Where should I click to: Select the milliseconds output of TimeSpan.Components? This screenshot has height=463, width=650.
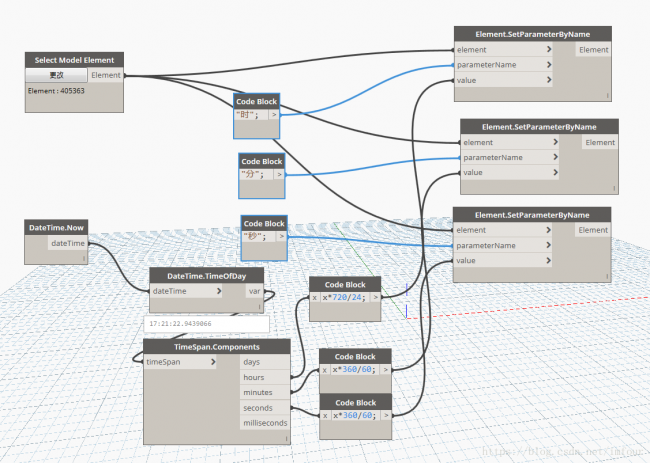point(265,423)
